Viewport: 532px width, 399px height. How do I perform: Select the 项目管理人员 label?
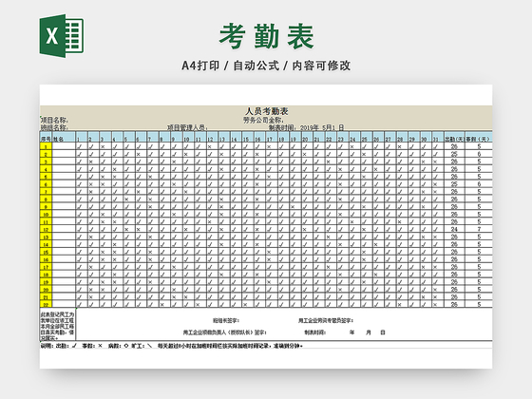(x=187, y=127)
